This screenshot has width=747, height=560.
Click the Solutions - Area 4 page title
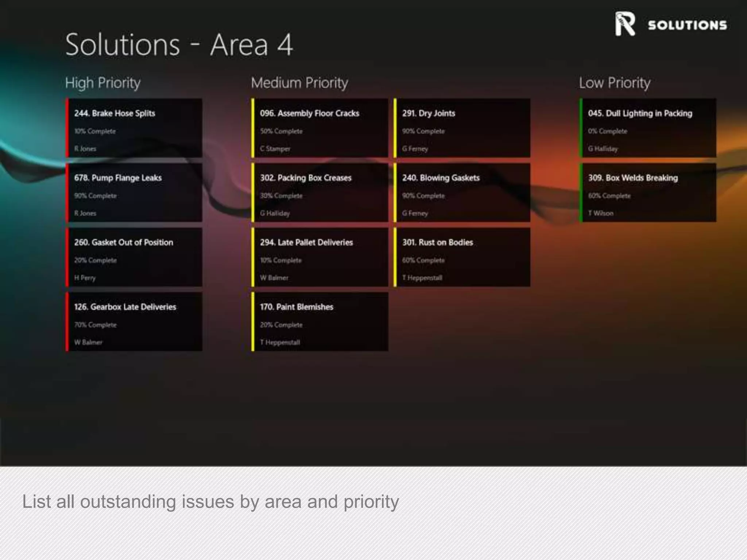coord(179,45)
